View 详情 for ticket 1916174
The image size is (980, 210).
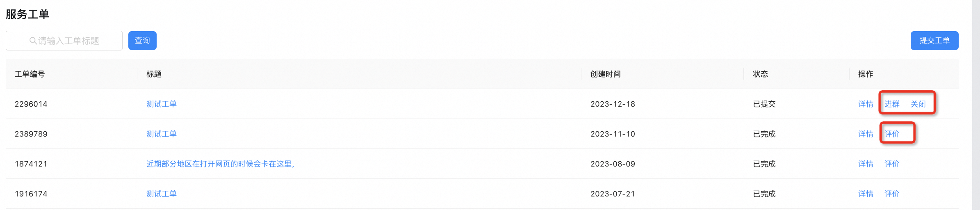(866, 194)
